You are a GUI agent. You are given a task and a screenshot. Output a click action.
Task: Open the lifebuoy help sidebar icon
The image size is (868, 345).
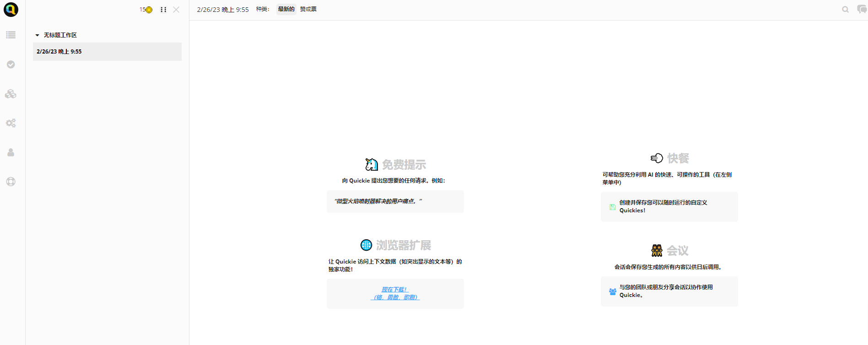tap(11, 182)
